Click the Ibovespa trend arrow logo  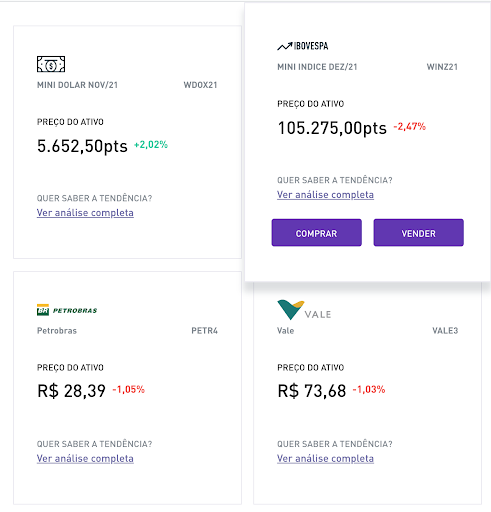click(x=303, y=46)
